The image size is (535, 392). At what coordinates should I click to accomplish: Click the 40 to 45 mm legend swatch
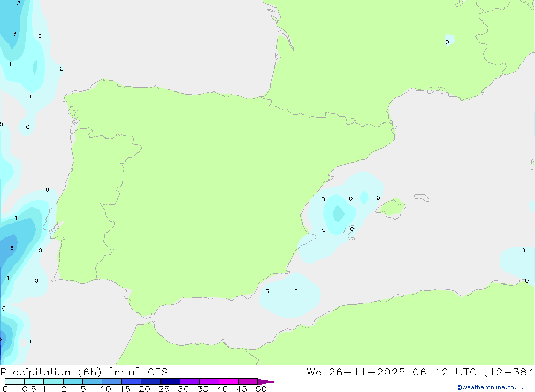pyautogui.click(x=228, y=381)
